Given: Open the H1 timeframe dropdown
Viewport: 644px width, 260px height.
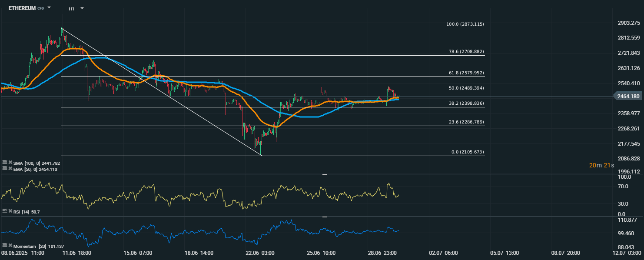Looking at the screenshot, I should tap(82, 8).
